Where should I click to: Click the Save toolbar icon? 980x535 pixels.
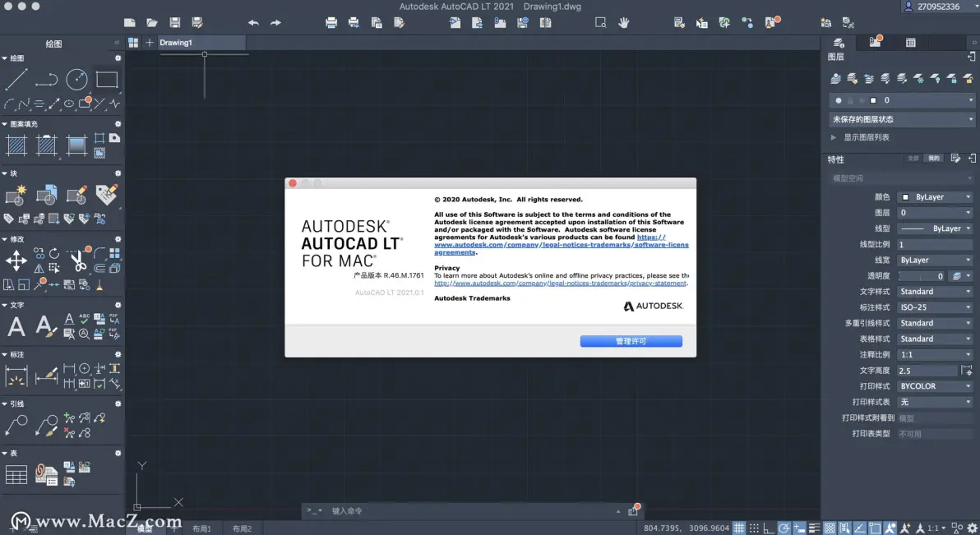[175, 22]
